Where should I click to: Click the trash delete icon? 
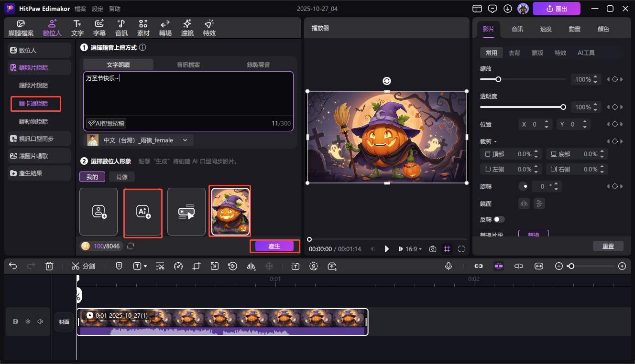tap(49, 266)
